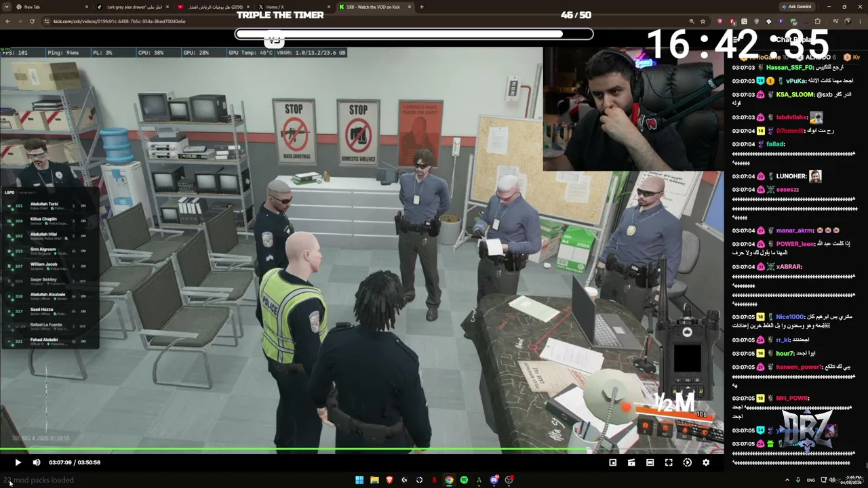
Task: Open the emote image in labdvllahx's message
Action: pos(816,117)
